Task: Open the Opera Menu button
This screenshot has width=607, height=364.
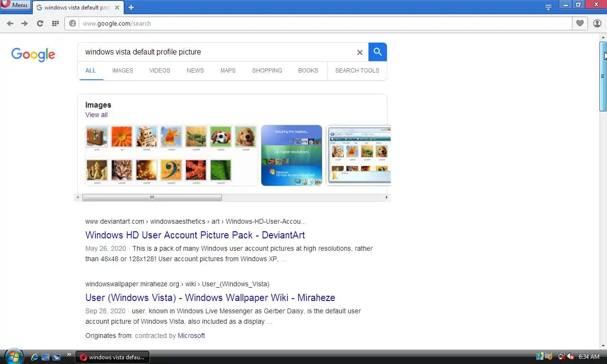Action: (15, 5)
